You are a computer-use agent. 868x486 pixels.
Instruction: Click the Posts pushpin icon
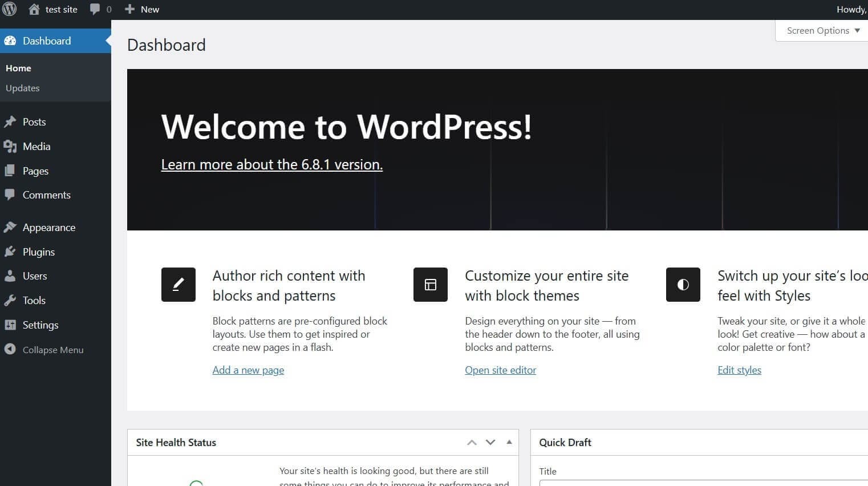10,121
